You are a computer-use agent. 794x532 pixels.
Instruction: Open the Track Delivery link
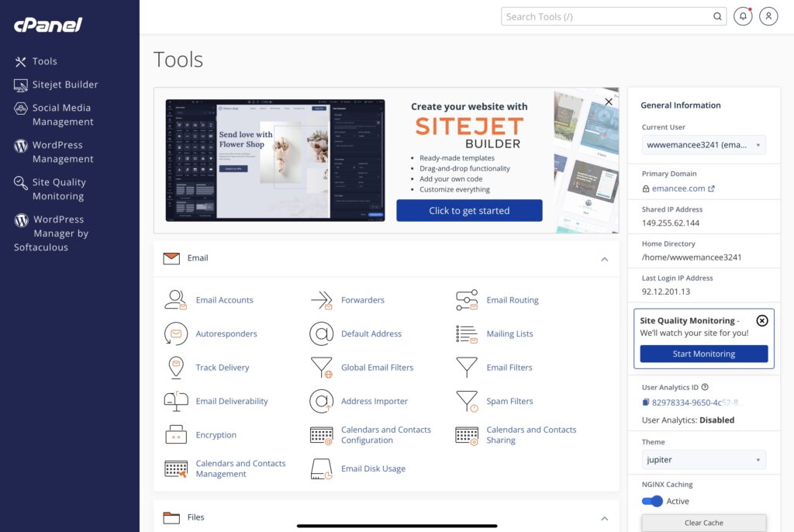pos(223,368)
